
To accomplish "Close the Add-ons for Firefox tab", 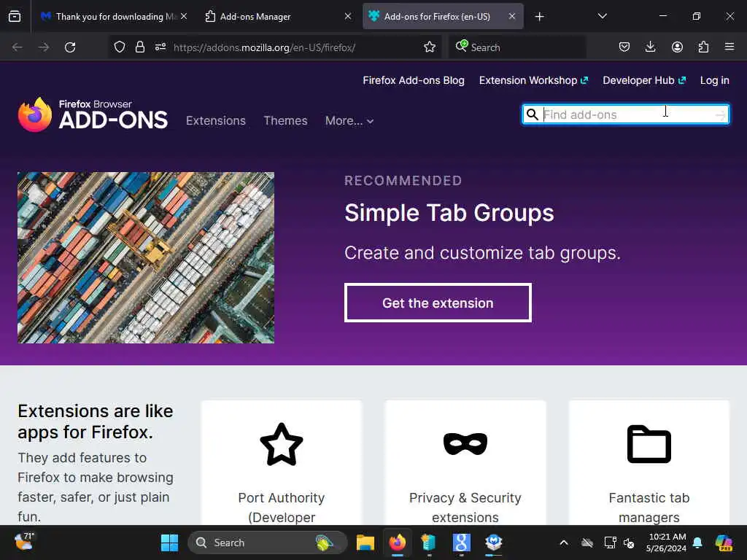I will pos(511,16).
